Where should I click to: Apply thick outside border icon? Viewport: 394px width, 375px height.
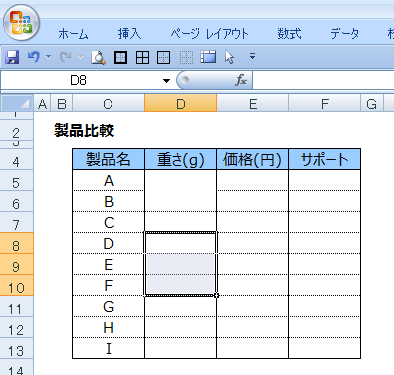coord(120,57)
